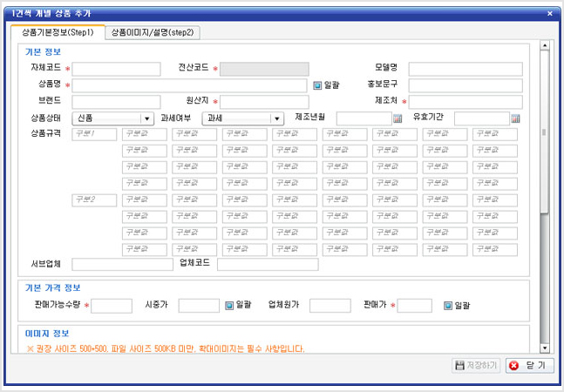Click the 닫기 red X icon button
Viewport: 564px width, 392px height.
529,366
